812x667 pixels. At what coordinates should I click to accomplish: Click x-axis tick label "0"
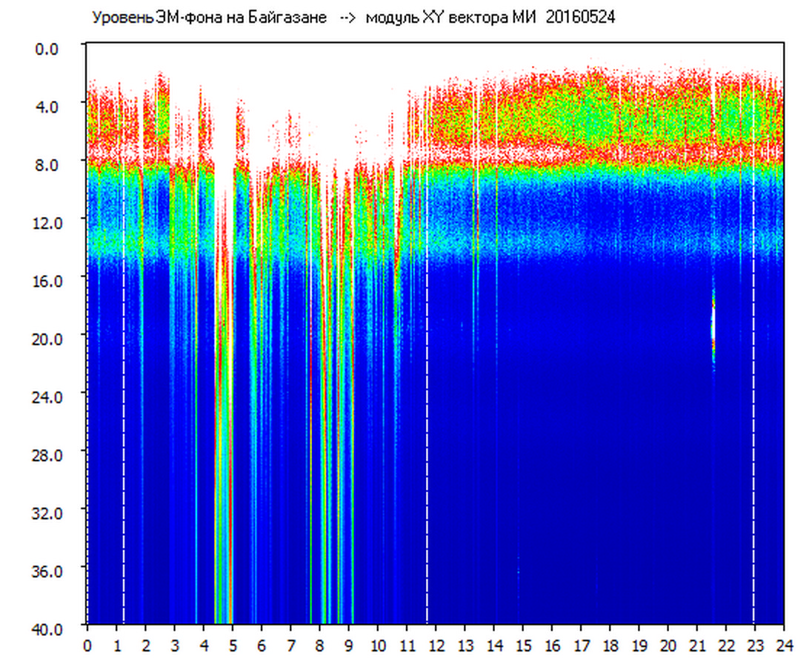[x=87, y=646]
